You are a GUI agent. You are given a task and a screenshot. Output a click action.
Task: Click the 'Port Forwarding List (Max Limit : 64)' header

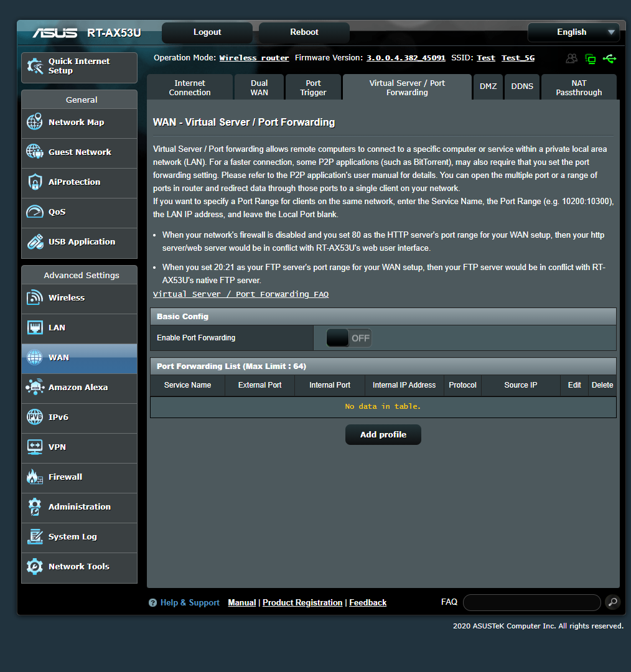(x=383, y=366)
